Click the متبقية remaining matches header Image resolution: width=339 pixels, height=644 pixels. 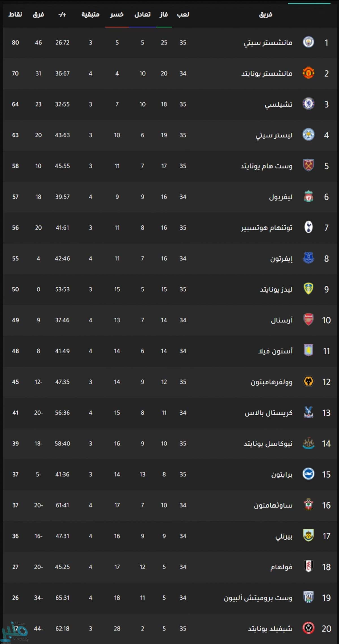(x=90, y=14)
